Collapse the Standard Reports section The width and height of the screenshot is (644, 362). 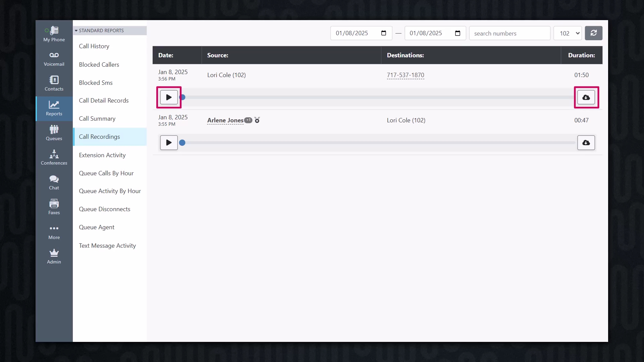point(99,31)
